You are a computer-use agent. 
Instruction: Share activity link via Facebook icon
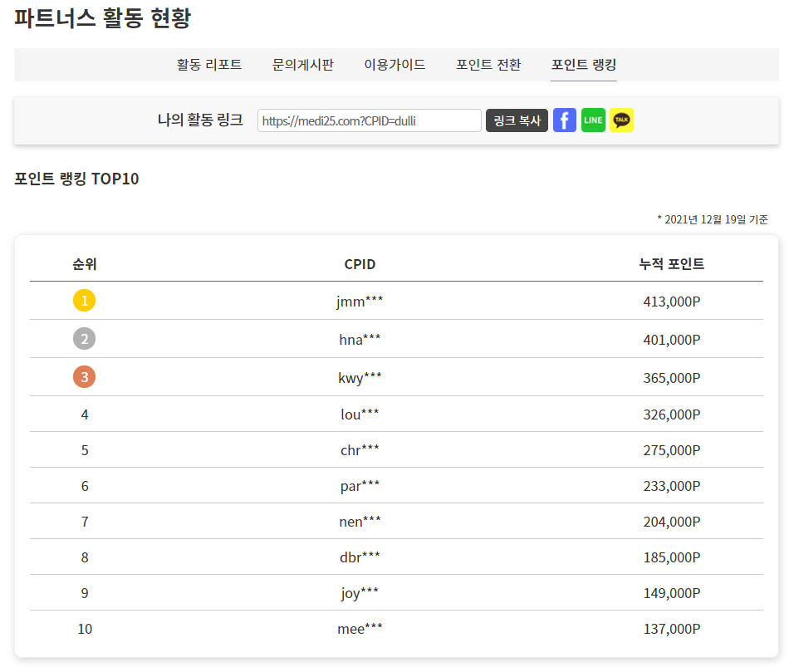click(564, 120)
